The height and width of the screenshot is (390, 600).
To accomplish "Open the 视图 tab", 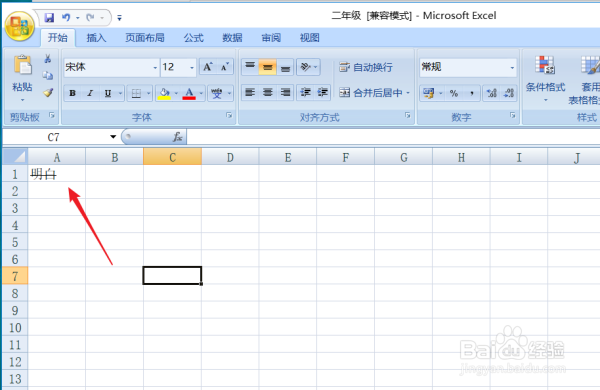I will [310, 38].
